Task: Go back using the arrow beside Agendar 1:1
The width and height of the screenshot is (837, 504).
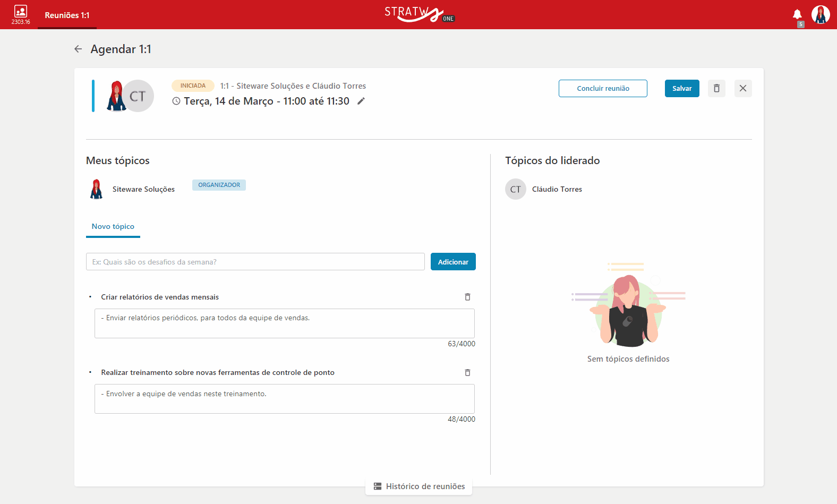Action: tap(78, 49)
